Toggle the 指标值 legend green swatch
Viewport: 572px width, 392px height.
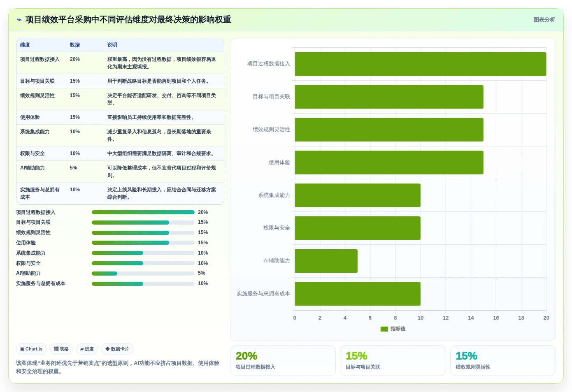coord(384,329)
